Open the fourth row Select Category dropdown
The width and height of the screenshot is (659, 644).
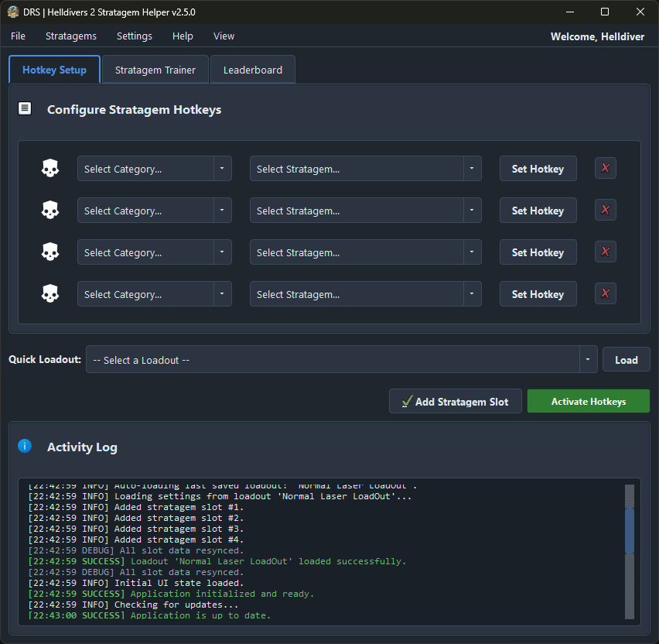coord(154,294)
